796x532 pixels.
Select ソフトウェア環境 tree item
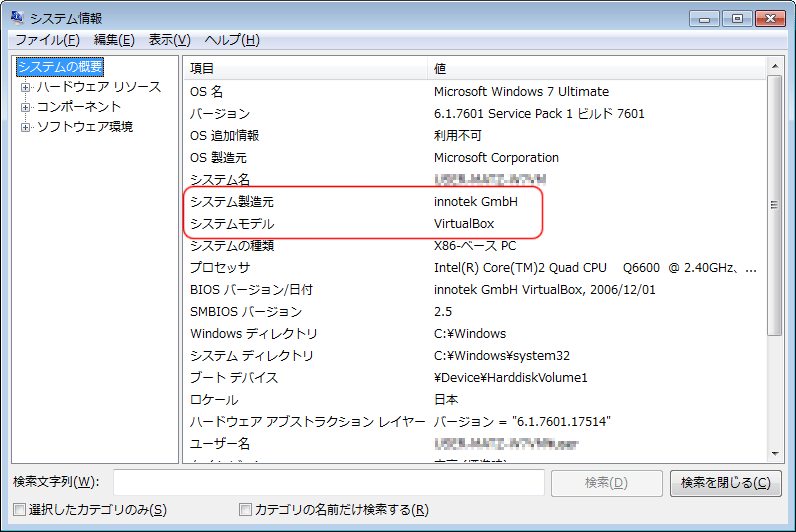(x=85, y=126)
